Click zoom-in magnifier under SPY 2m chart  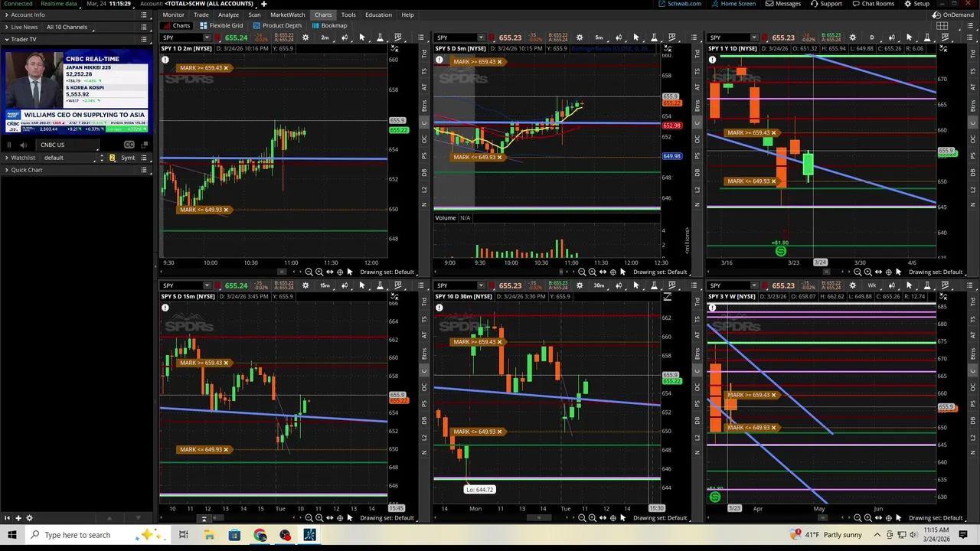click(x=319, y=272)
